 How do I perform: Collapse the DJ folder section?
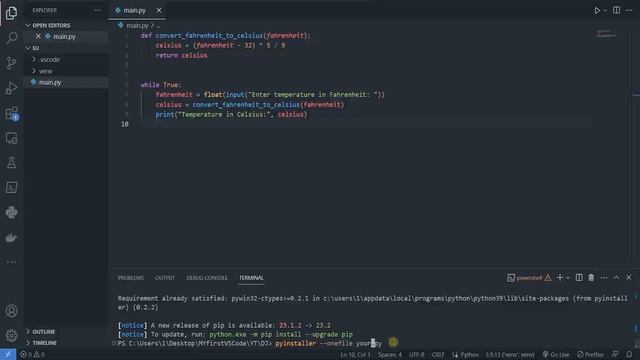click(x=36, y=48)
